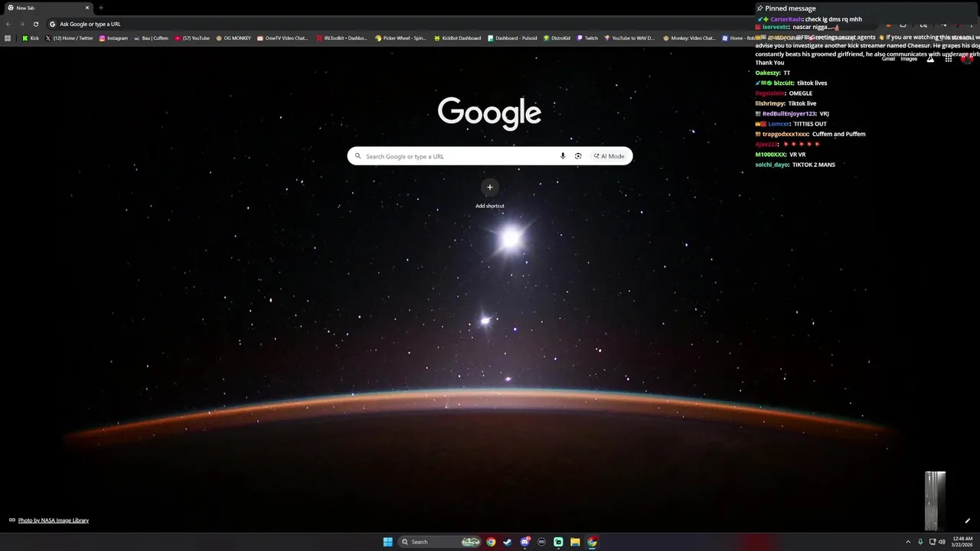Close the New Tab tab
Screen dimensions: 980x551
tap(87, 8)
